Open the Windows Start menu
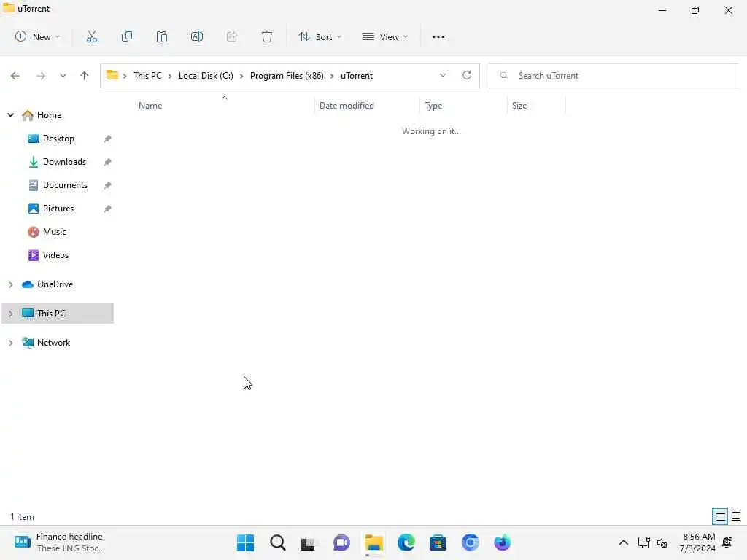This screenshot has width=747, height=560. tap(246, 542)
